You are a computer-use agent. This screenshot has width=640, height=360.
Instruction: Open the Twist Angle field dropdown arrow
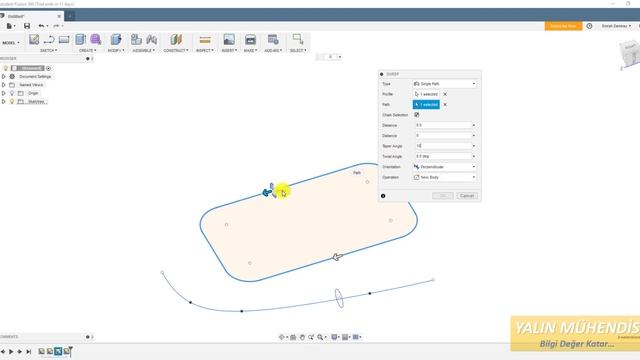[473, 157]
